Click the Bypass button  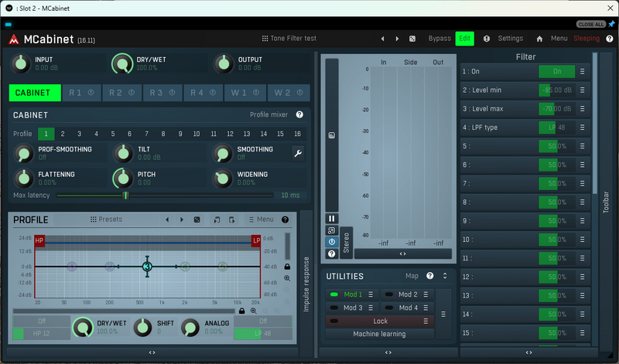439,38
